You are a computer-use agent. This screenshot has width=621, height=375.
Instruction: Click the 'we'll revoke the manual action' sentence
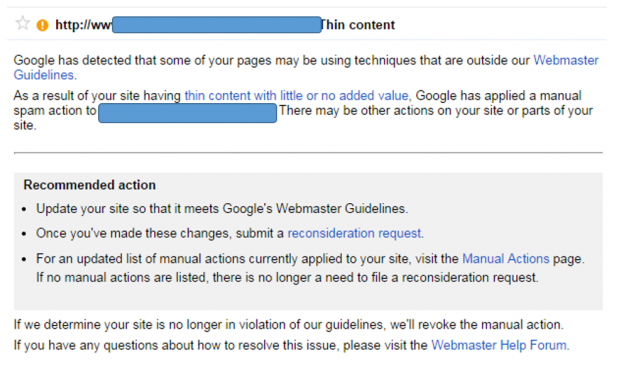click(476, 325)
